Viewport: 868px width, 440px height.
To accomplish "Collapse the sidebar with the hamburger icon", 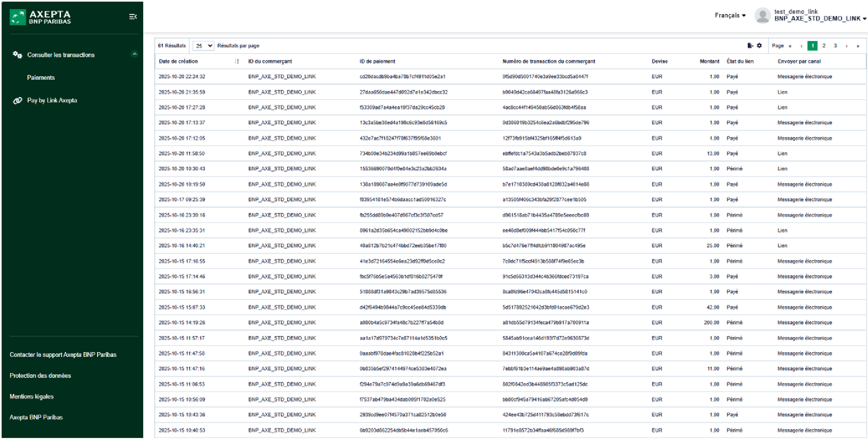I will (132, 17).
